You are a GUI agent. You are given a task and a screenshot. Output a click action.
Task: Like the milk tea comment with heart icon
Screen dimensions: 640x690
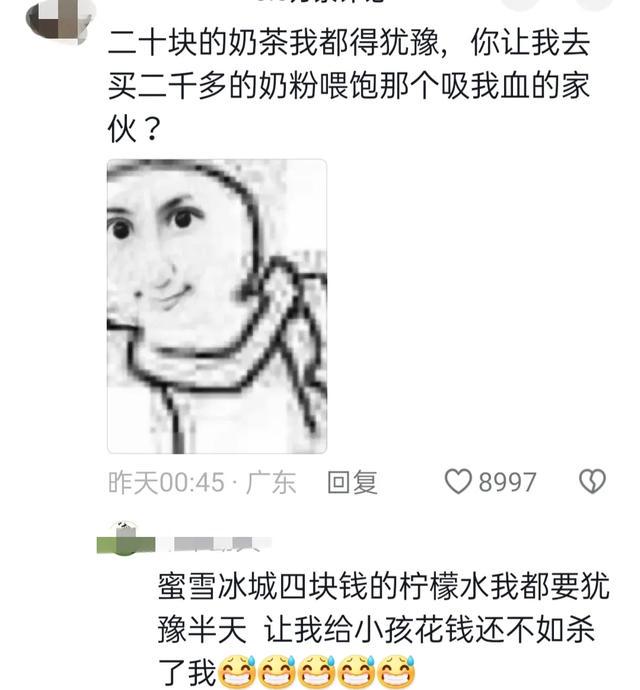point(458,481)
